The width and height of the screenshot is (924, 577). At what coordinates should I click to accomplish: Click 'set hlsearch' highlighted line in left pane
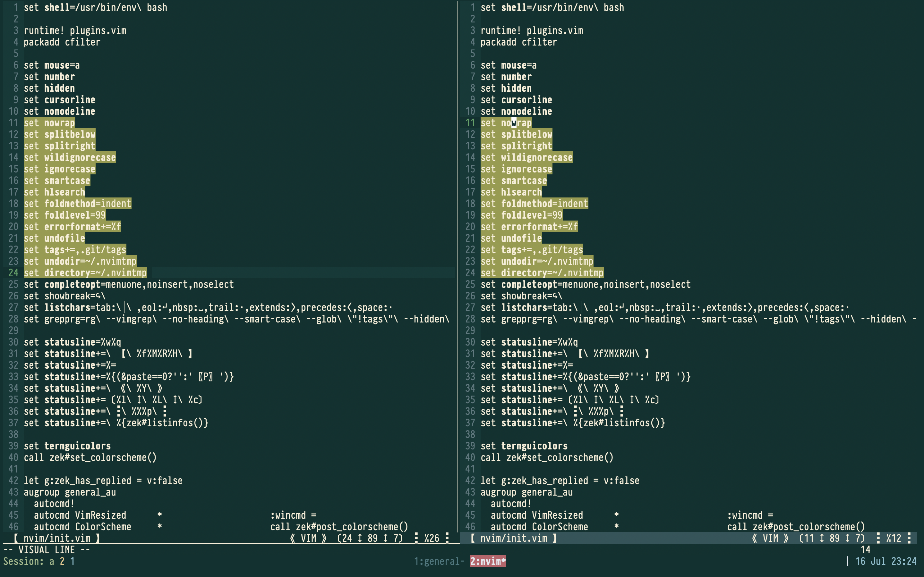[x=54, y=192]
